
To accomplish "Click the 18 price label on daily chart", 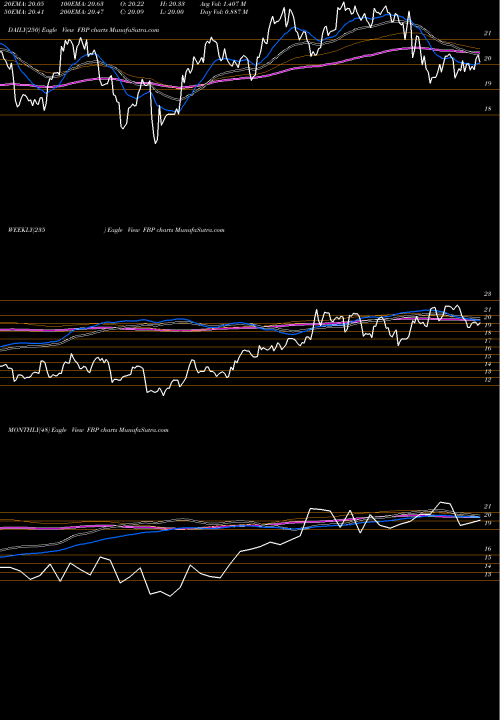I will tap(488, 109).
